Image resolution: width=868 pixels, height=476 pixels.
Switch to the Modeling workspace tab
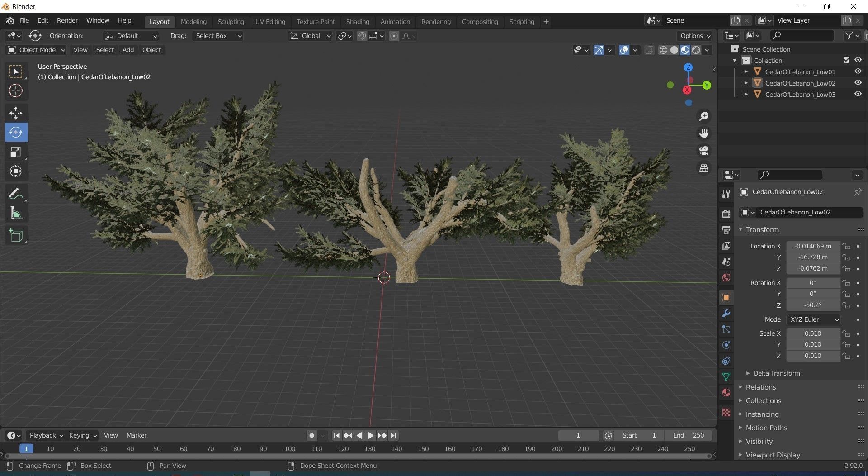click(193, 22)
